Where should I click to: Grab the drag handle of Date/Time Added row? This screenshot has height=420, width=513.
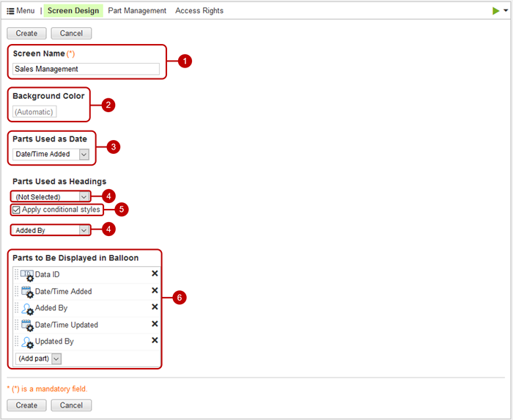coord(17,291)
